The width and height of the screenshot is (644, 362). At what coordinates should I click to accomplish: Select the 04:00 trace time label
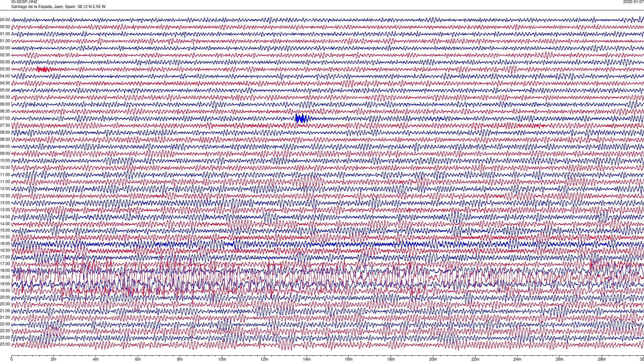click(5, 76)
